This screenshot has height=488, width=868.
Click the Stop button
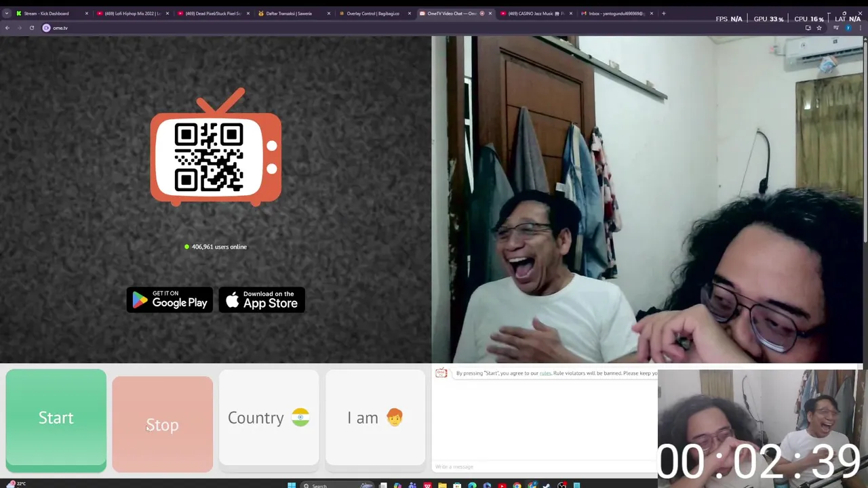162,424
